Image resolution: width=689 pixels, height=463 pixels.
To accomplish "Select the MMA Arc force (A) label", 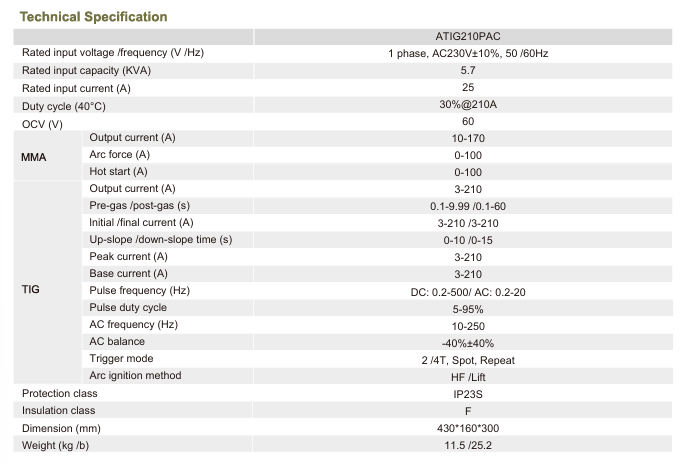I will pos(119,155).
